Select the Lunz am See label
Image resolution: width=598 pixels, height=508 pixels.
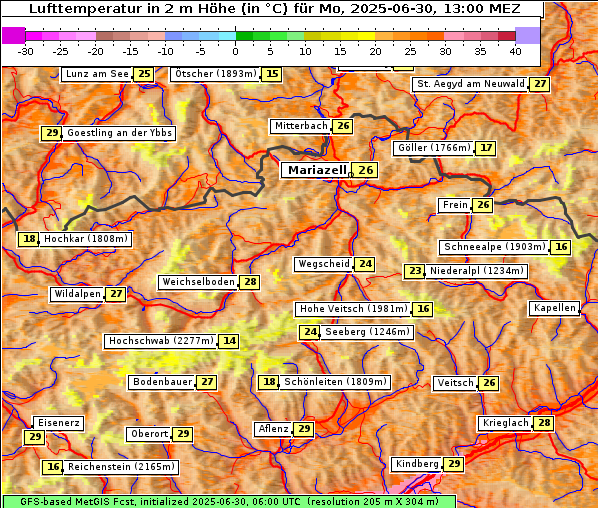coord(97,74)
